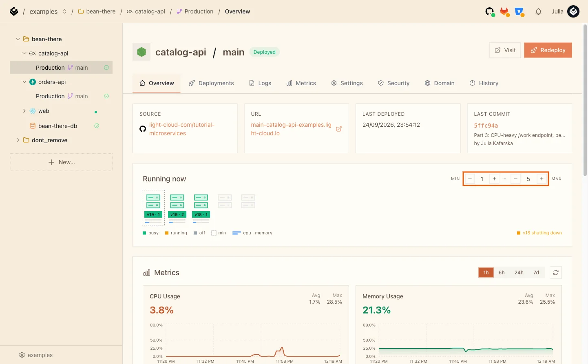Click the Visit button

click(x=505, y=50)
